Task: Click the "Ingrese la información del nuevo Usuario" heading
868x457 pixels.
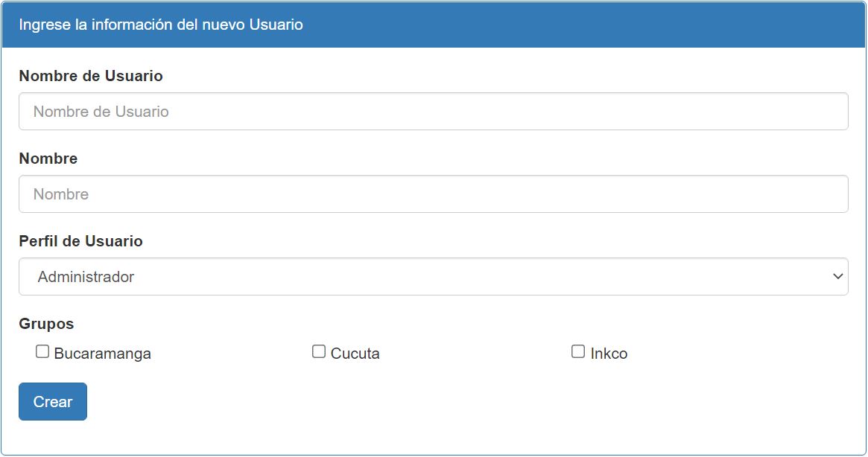Action: coord(161,25)
